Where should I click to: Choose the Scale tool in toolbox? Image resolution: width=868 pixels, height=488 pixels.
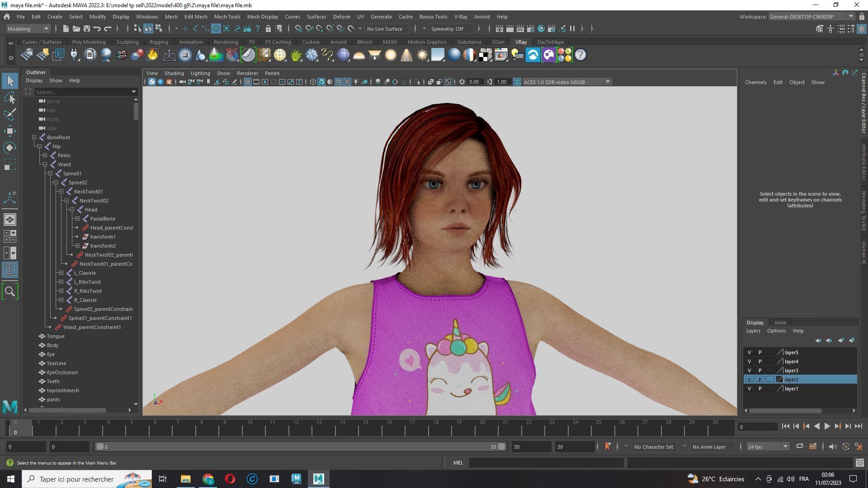pos(10,164)
